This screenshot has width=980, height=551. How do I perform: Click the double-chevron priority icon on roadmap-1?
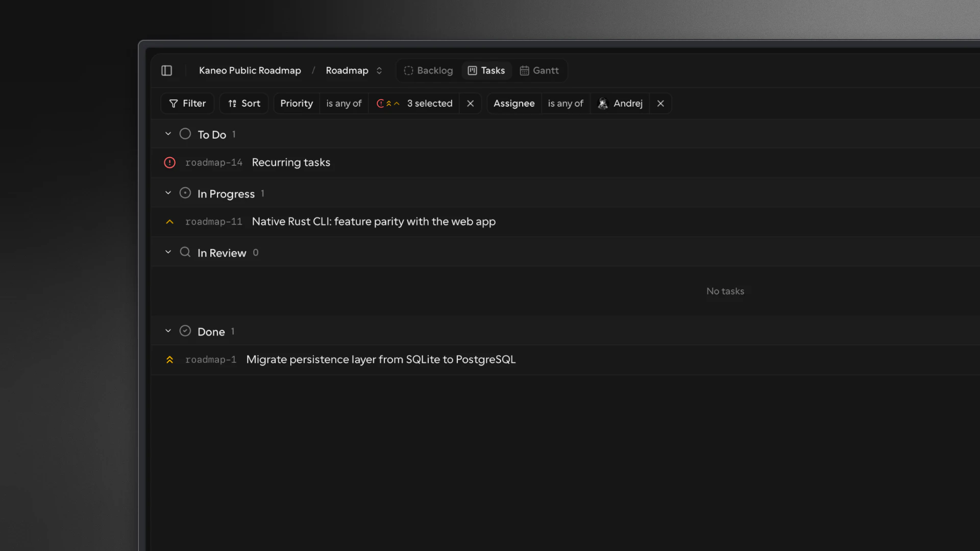coord(169,360)
